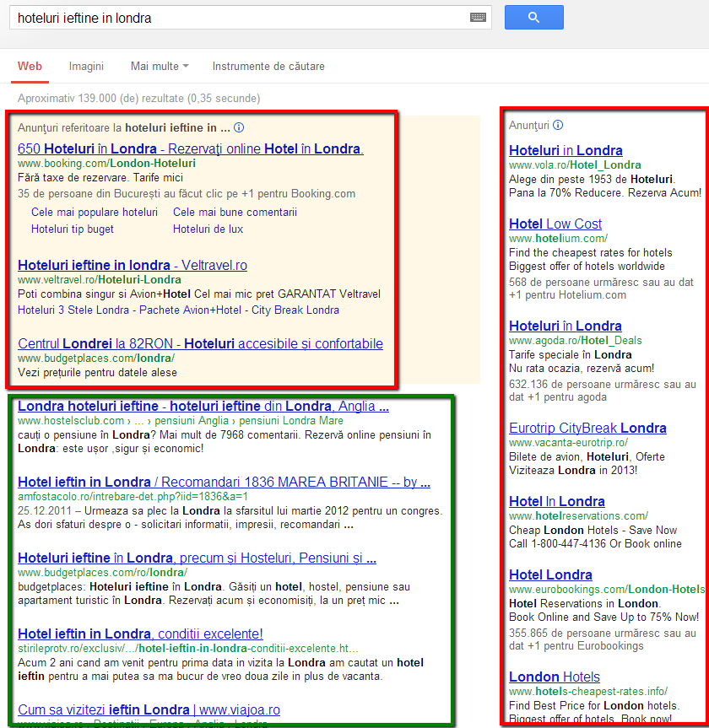Click the green URL 'www.hotelreservations.com/'
Screen dimensions: 709x728
pyautogui.click(x=579, y=515)
